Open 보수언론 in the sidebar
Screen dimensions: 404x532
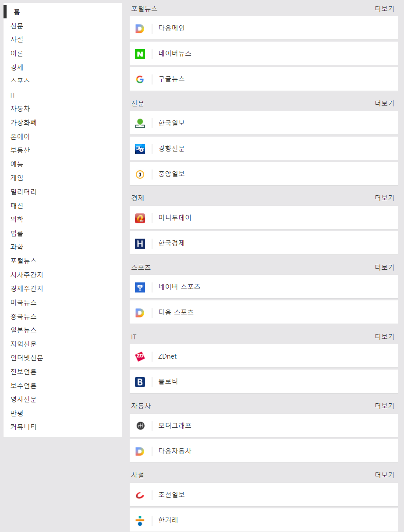(x=24, y=386)
